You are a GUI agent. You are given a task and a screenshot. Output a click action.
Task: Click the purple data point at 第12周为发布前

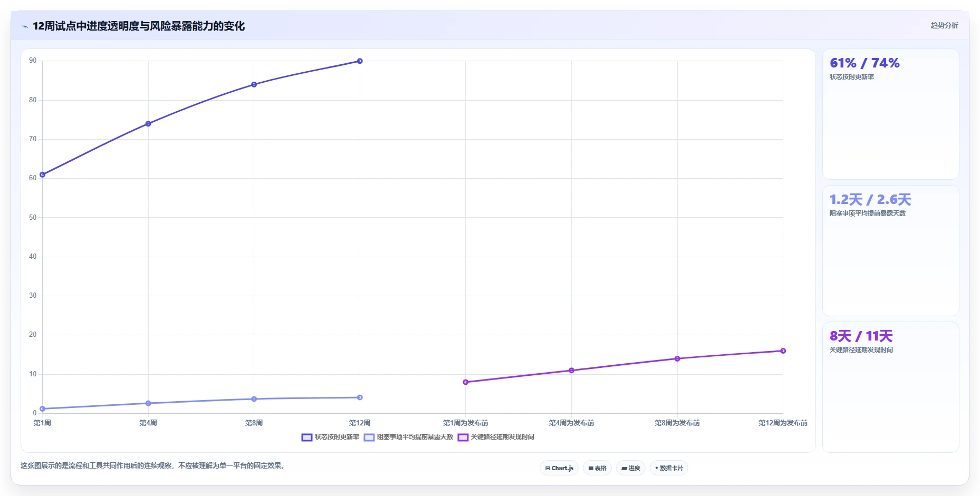(x=783, y=351)
